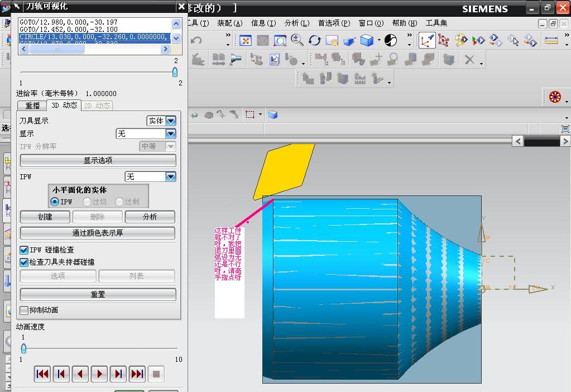The width and height of the screenshot is (571, 392).
Task: Click the 通过颜色表示厚 button
Action: (x=98, y=233)
